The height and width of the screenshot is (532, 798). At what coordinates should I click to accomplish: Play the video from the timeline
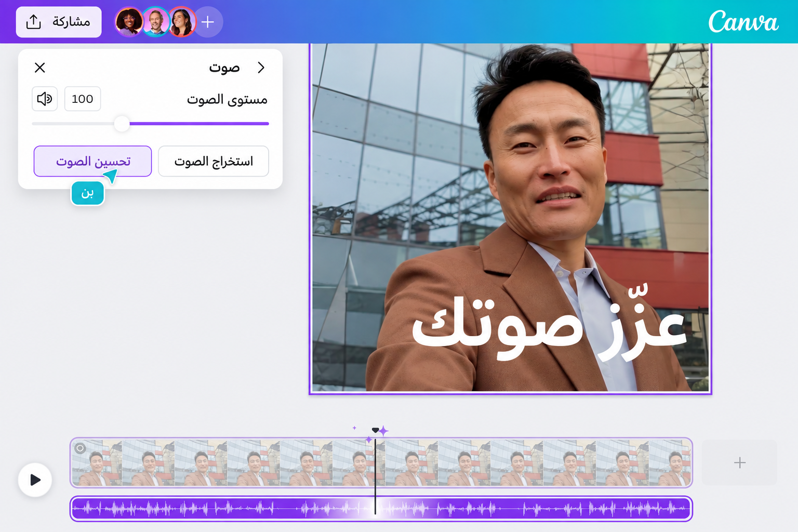click(35, 480)
